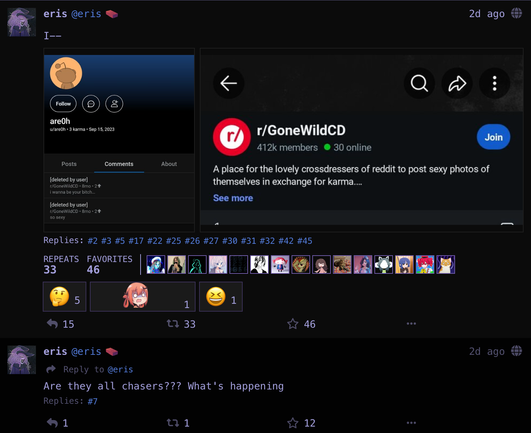Screen dimensions: 531x433
Task: Click the 'Reply to @eris' link
Action: (90, 369)
